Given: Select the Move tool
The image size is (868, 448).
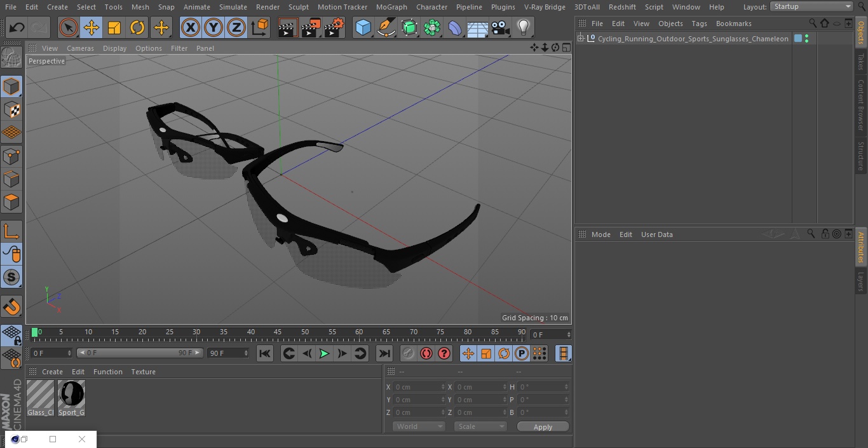Looking at the screenshot, I should tap(92, 28).
